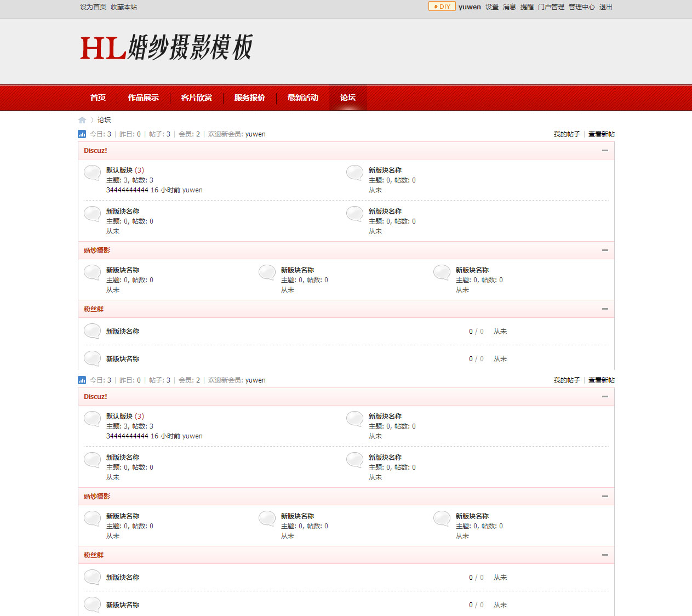Open 管理中心 from the top bar
The width and height of the screenshot is (692, 616).
[x=581, y=7]
